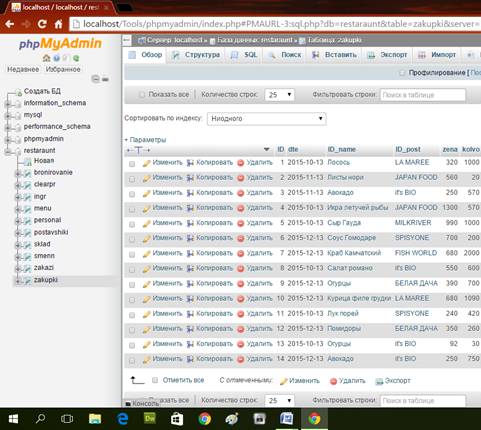This screenshot has height=430, width=481.
Task: Open Task View from the taskbar
Action: tap(67, 419)
